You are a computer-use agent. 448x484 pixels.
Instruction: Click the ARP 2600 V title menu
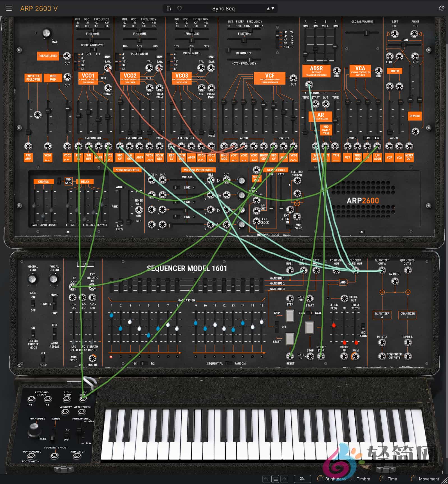39,8
